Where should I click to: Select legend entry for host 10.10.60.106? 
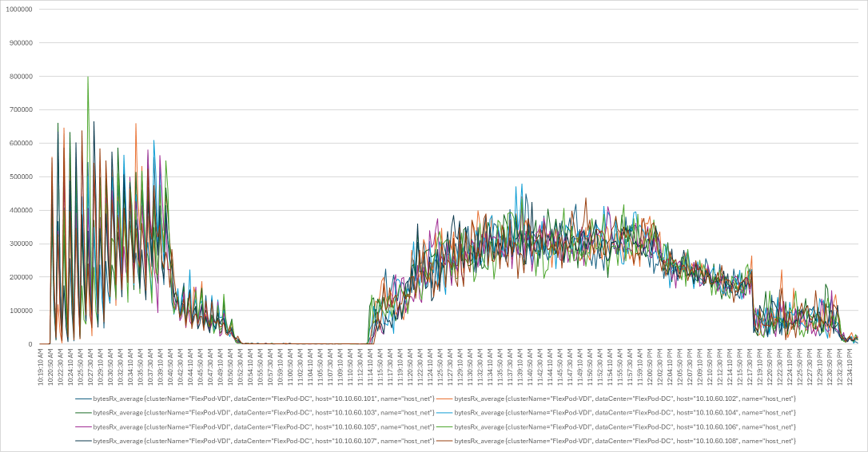click(615, 427)
